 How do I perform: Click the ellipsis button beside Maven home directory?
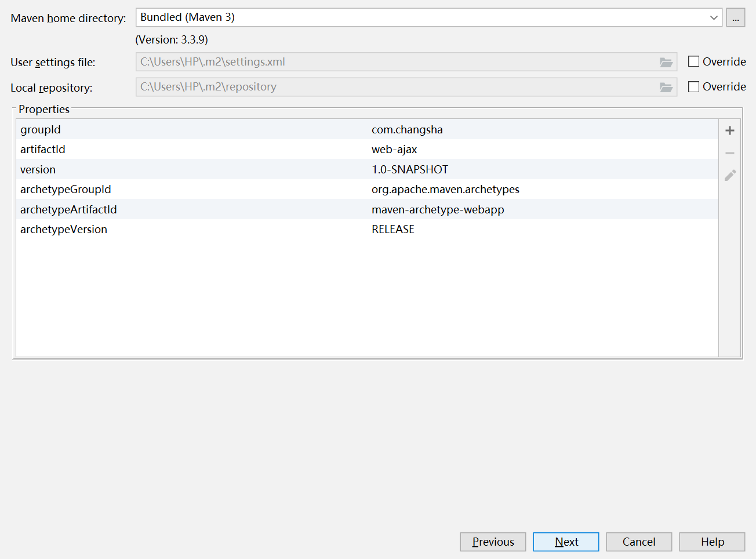click(736, 17)
